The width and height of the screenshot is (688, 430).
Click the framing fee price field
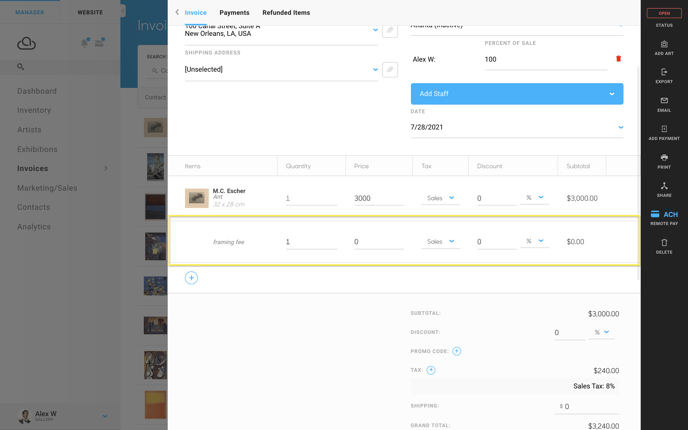(x=379, y=242)
